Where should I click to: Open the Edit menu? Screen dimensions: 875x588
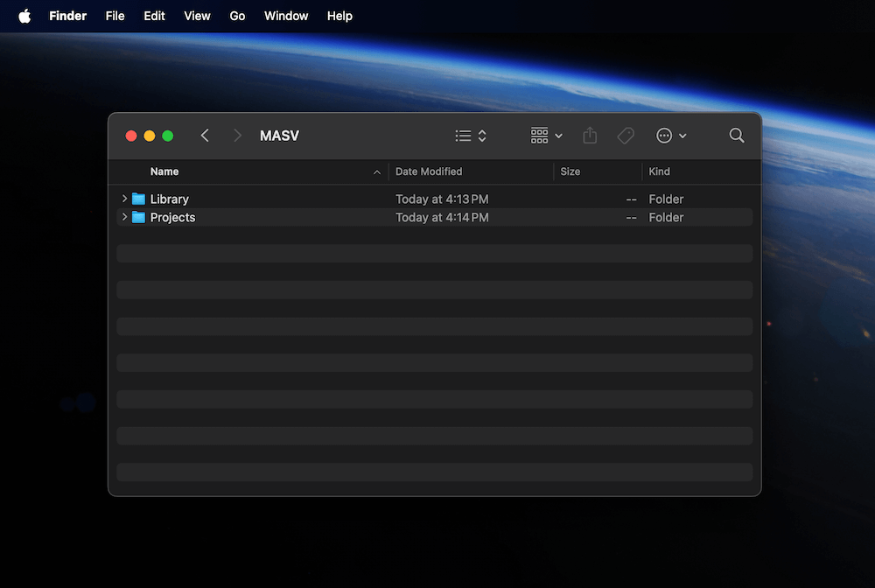[154, 16]
